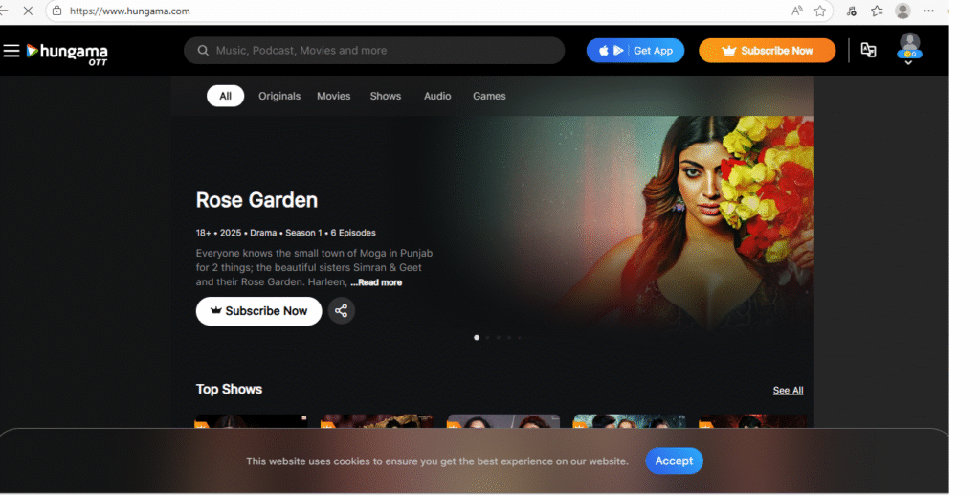This screenshot has height=495, width=980.
Task: Switch to the Originals tab
Action: click(279, 97)
